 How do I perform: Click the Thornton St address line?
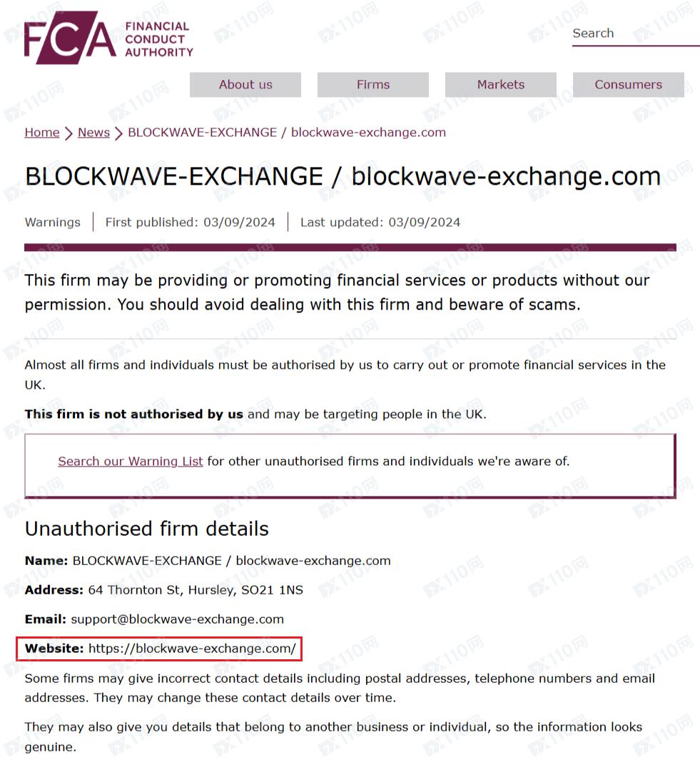coord(195,590)
